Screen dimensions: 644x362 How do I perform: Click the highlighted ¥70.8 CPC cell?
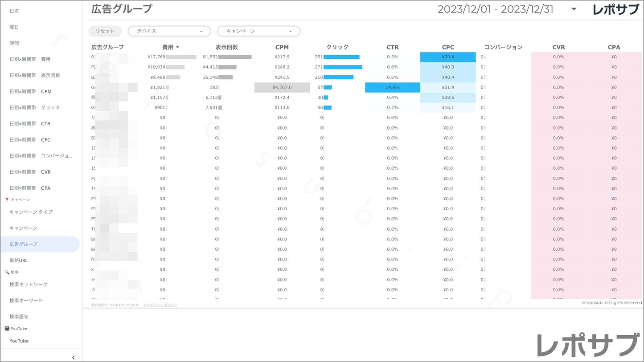click(x=448, y=57)
